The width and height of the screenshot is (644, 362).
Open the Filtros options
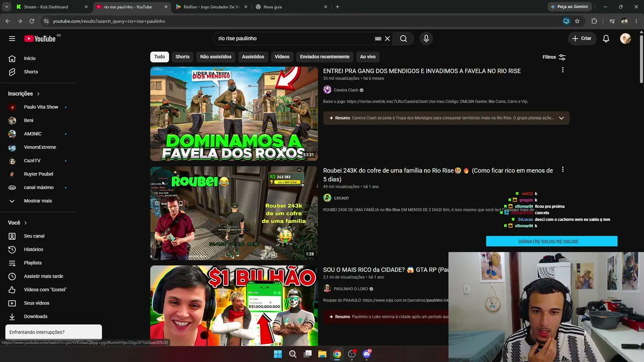(554, 57)
